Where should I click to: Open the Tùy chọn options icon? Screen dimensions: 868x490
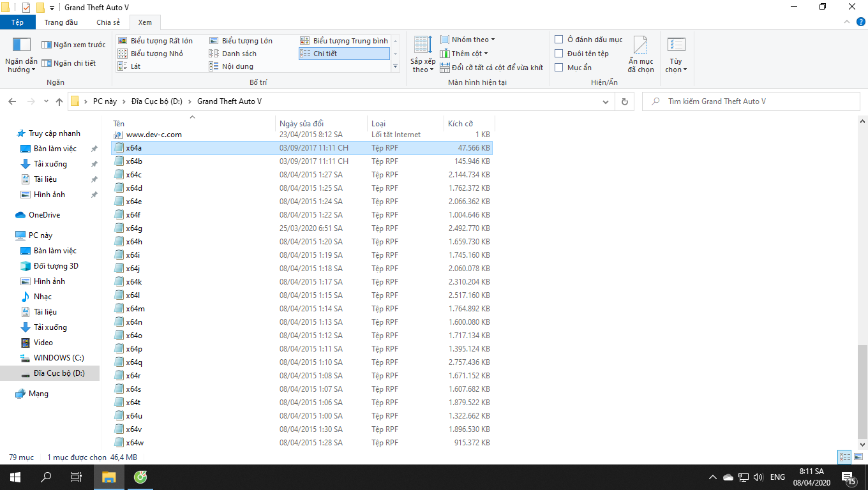(676, 45)
